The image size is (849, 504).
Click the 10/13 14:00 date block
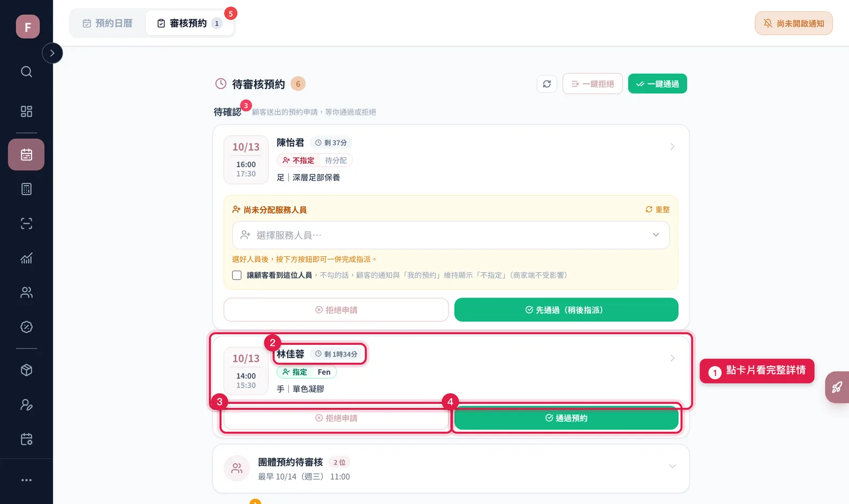246,372
